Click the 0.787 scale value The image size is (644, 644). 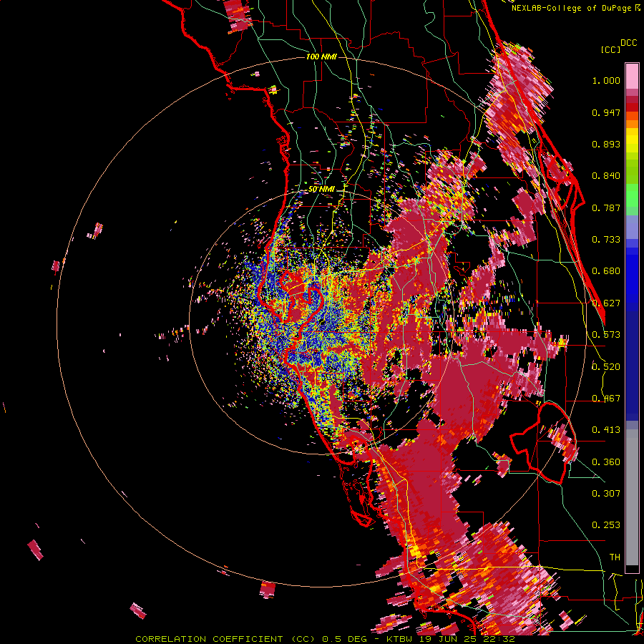(x=606, y=208)
